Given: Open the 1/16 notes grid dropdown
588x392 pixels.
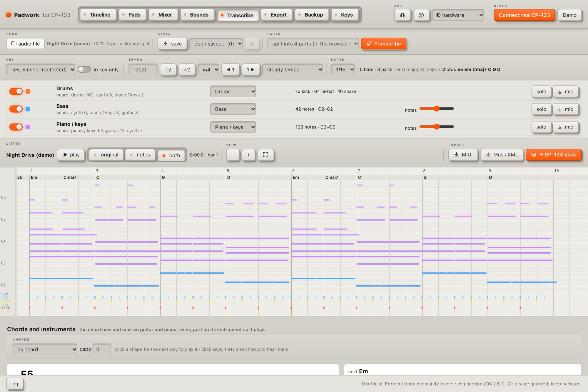Looking at the screenshot, I should (x=343, y=69).
